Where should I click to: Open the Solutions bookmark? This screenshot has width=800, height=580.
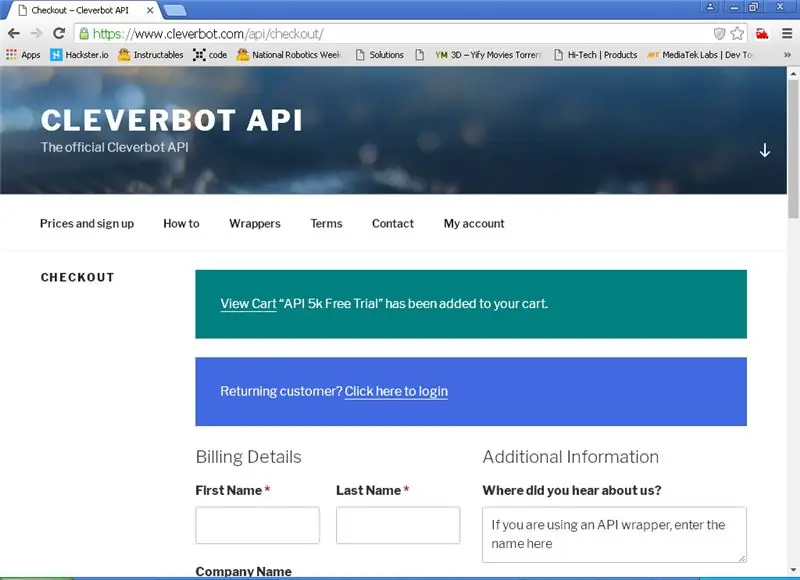[379, 55]
